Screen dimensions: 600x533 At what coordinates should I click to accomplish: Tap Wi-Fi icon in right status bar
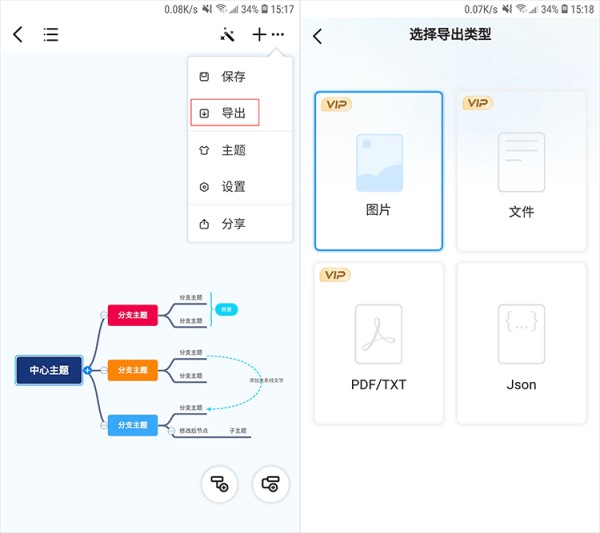[521, 8]
